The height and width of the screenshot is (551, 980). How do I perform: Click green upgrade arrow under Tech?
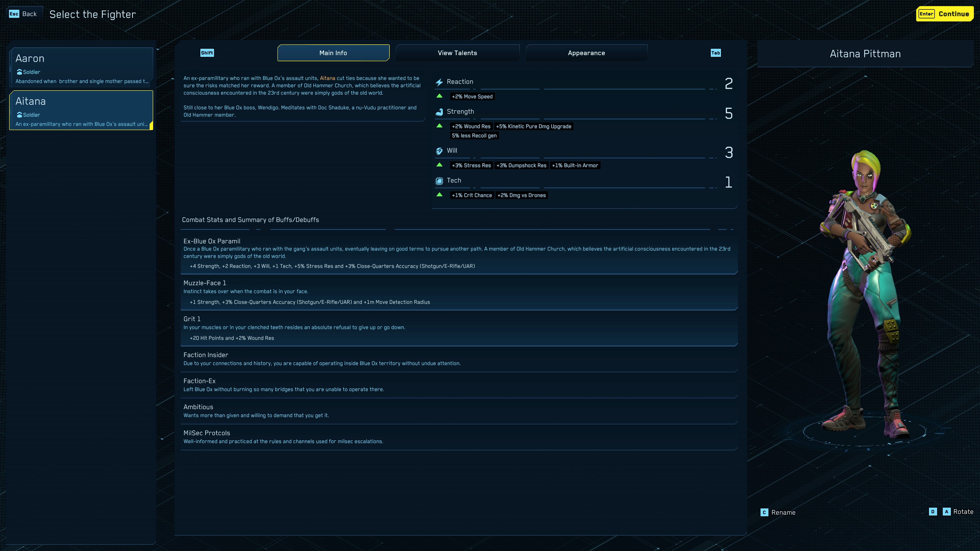click(x=439, y=195)
